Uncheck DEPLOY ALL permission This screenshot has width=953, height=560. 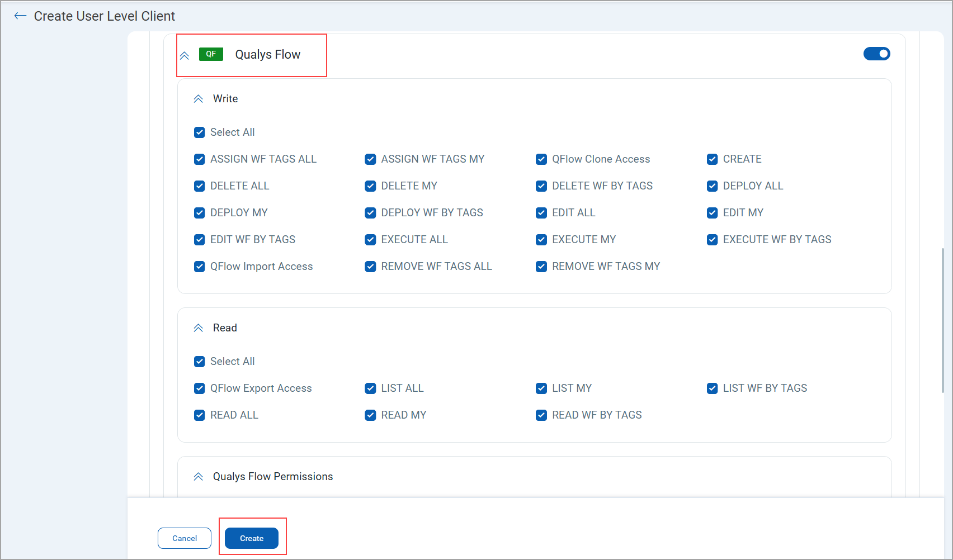tap(713, 186)
